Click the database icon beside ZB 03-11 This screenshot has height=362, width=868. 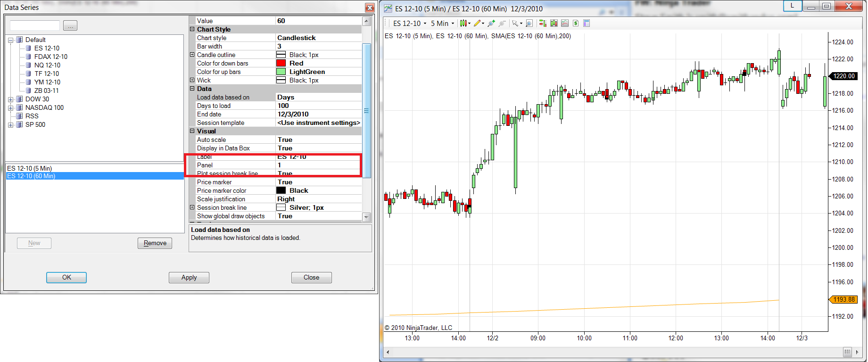(x=28, y=90)
